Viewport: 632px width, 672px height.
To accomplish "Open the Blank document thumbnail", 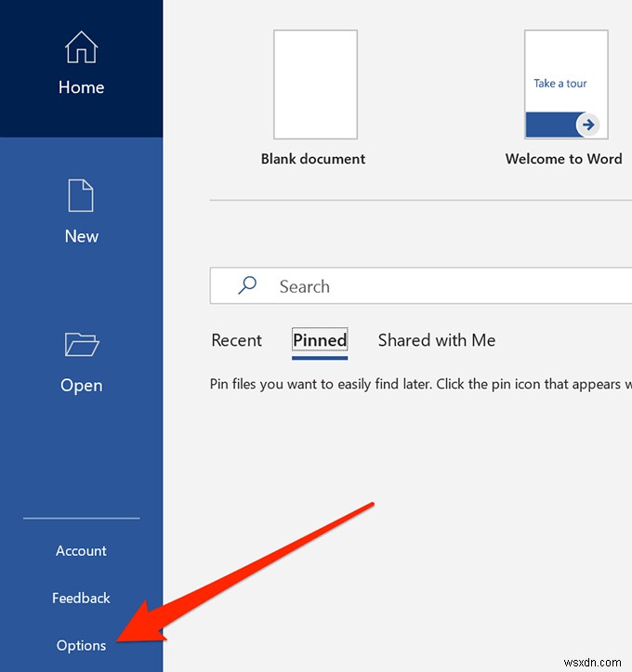I will (x=315, y=85).
